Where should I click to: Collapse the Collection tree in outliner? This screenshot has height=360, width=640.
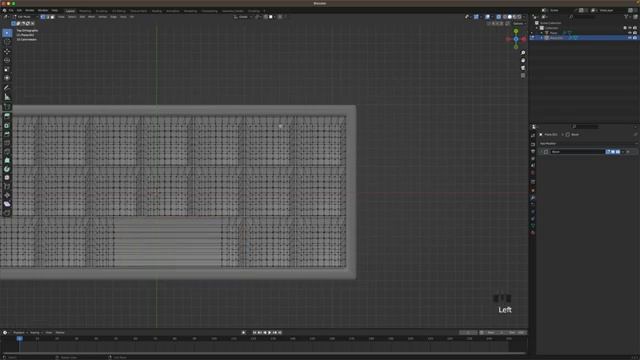[x=537, y=28]
